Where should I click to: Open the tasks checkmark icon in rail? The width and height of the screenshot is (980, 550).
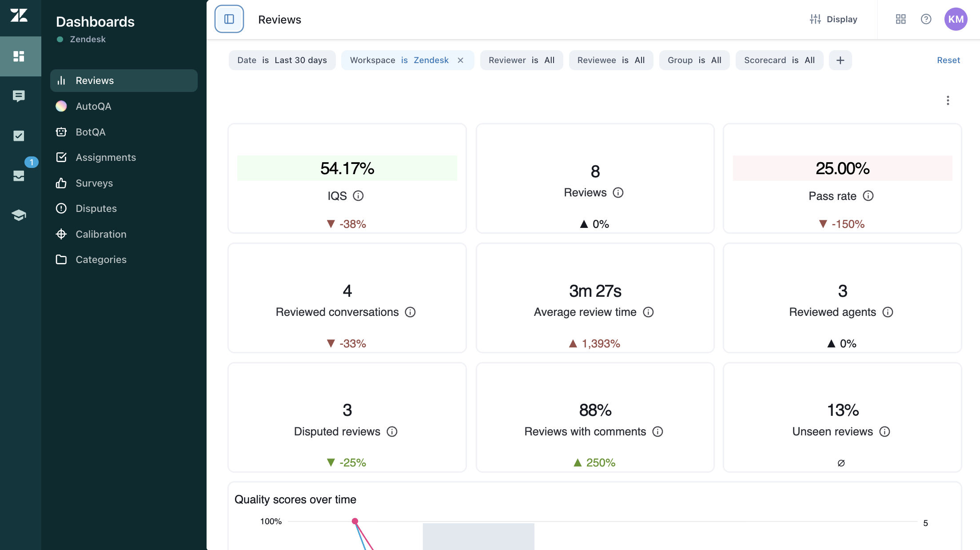click(19, 136)
